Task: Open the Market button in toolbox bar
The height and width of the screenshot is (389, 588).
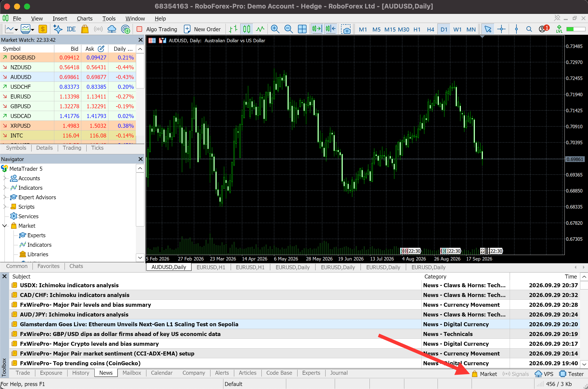Action: point(484,374)
